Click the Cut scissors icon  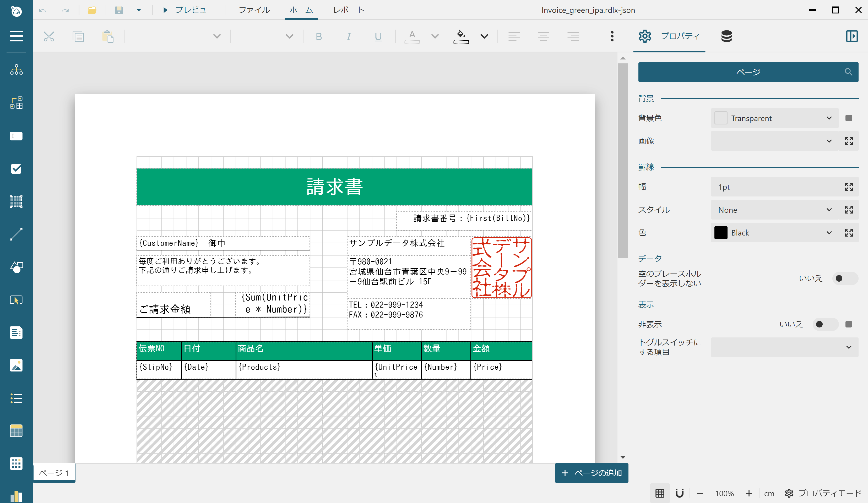point(49,36)
